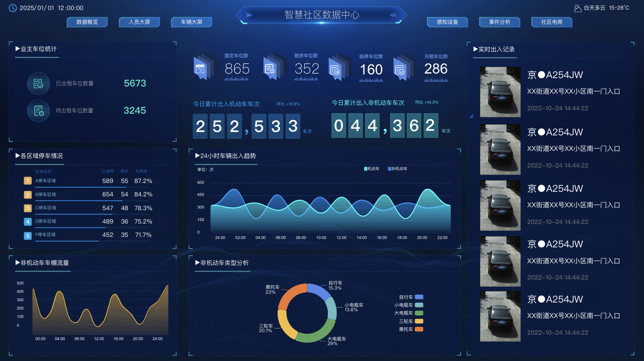Click the 已出租车位数量 circular icon

38,84
